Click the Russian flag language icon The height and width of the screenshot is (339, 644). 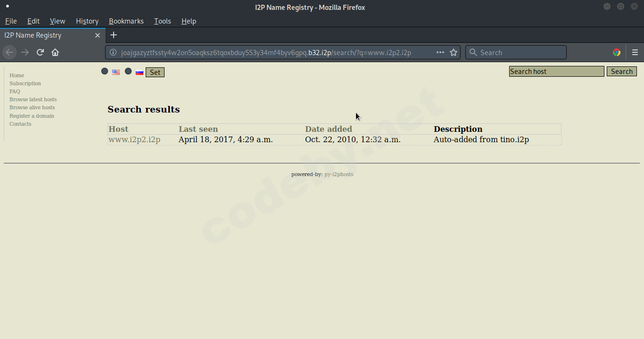(x=140, y=72)
